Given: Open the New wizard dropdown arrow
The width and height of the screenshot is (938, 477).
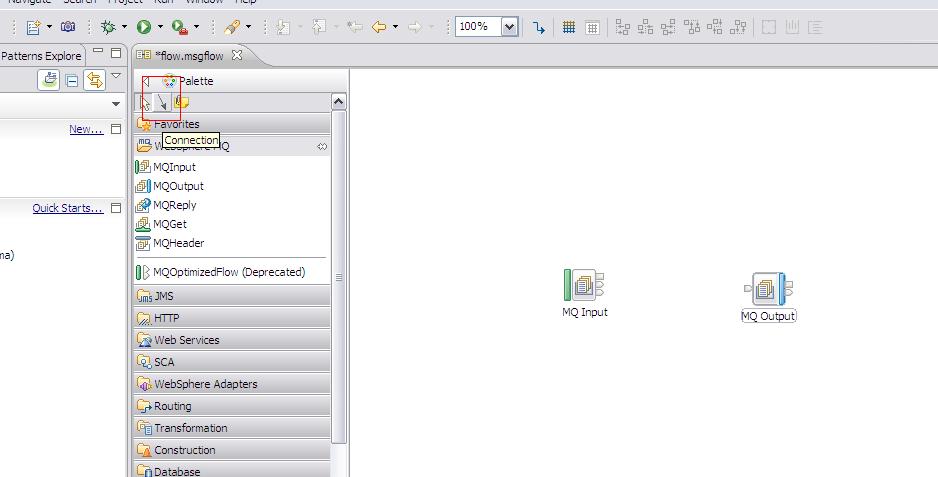Looking at the screenshot, I should click(x=49, y=27).
